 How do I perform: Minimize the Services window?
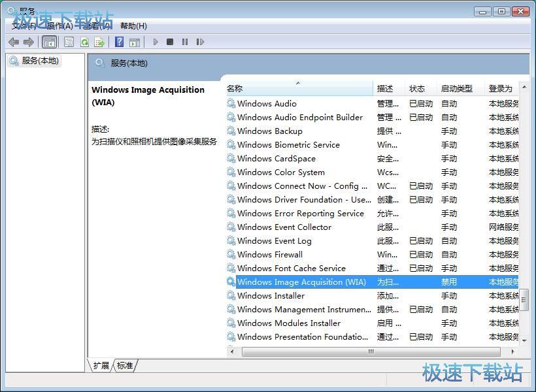tap(483, 12)
